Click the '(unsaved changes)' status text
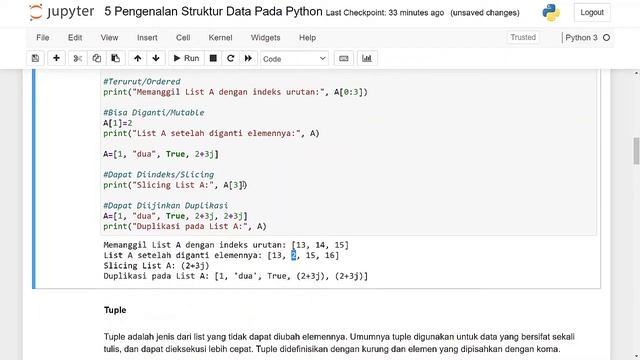The width and height of the screenshot is (640, 360). pos(485,13)
